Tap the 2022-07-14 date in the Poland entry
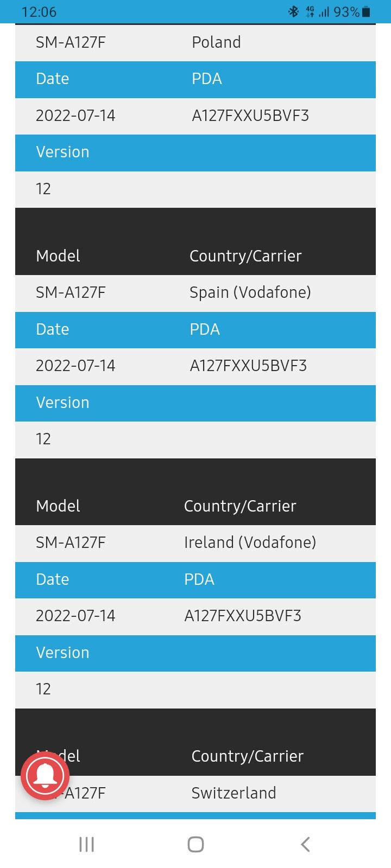391x868 pixels. pyautogui.click(x=75, y=116)
